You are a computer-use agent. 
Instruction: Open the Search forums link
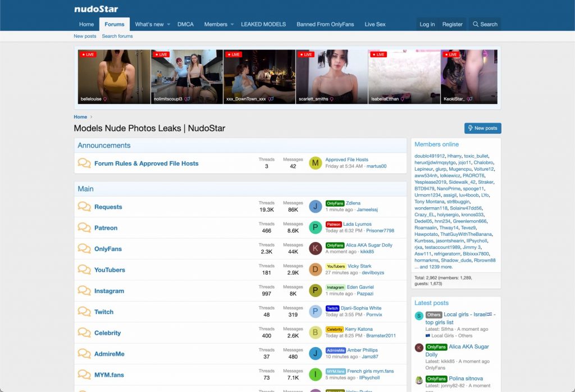click(117, 36)
